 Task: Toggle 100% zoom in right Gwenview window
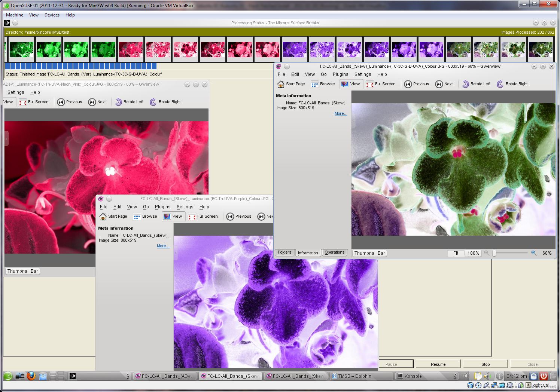(x=473, y=253)
